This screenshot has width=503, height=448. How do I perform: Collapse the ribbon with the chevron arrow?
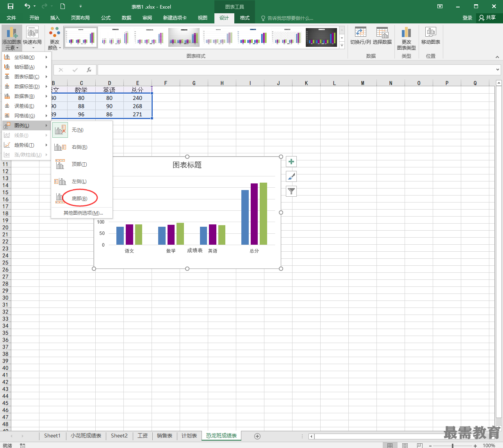coord(497,57)
